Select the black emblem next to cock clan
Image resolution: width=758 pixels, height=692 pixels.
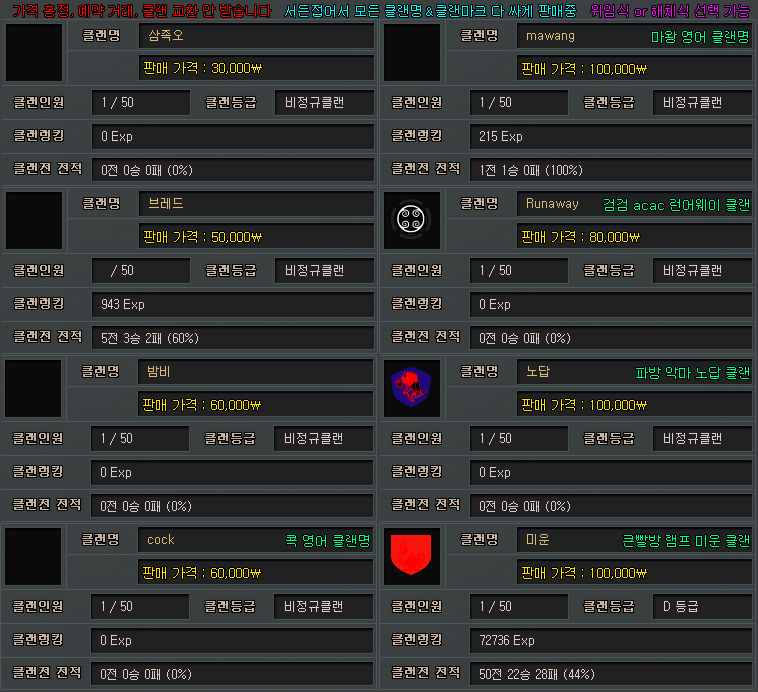click(x=34, y=556)
